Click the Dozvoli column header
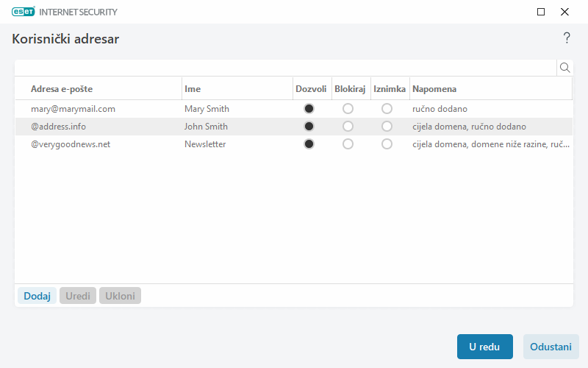The image size is (588, 368). pyautogui.click(x=311, y=89)
